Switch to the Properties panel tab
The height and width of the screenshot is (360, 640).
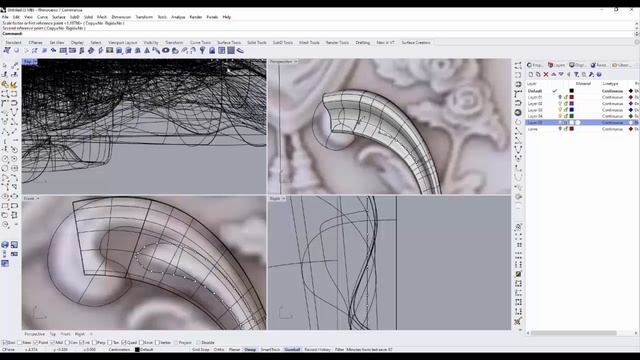point(535,65)
